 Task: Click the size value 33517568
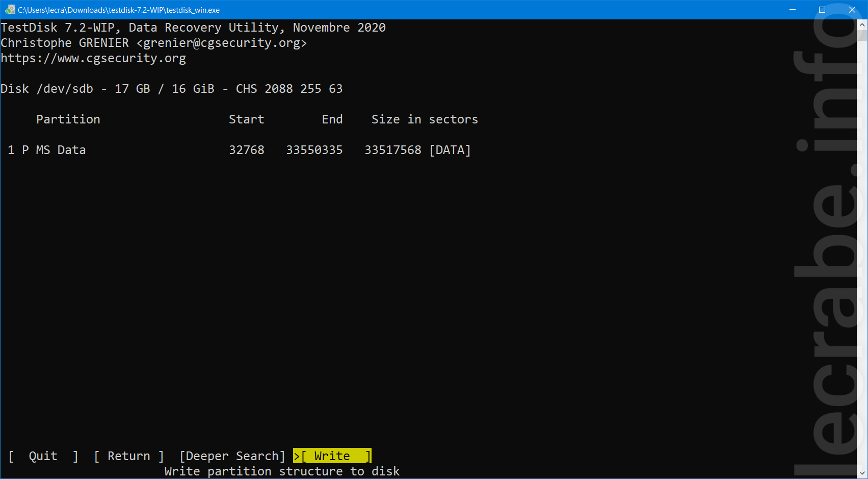393,150
